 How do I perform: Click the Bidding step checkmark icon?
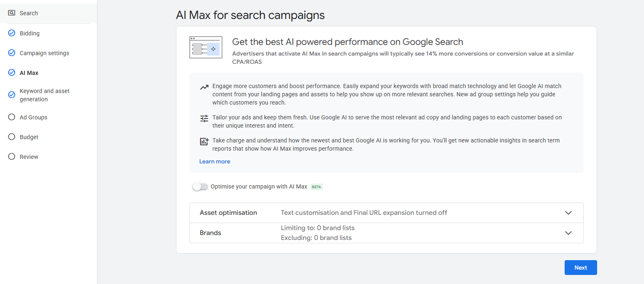click(12, 33)
